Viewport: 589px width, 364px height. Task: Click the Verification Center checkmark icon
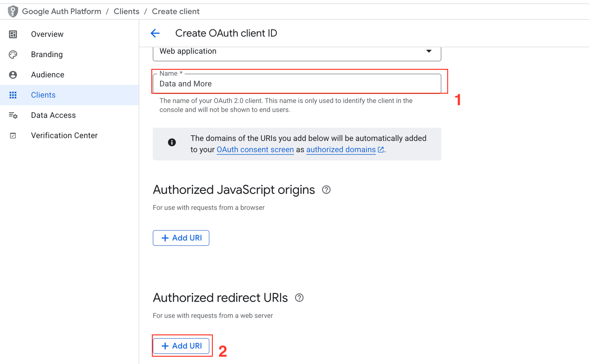tap(13, 135)
